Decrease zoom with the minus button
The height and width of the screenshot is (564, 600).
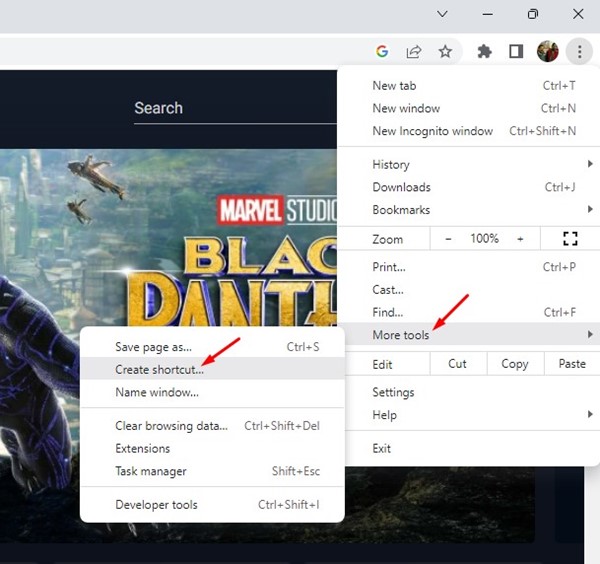pyautogui.click(x=449, y=239)
